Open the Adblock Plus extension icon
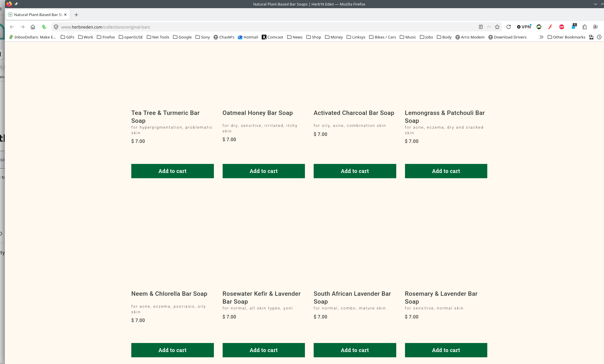The height and width of the screenshot is (364, 604). pos(562,27)
